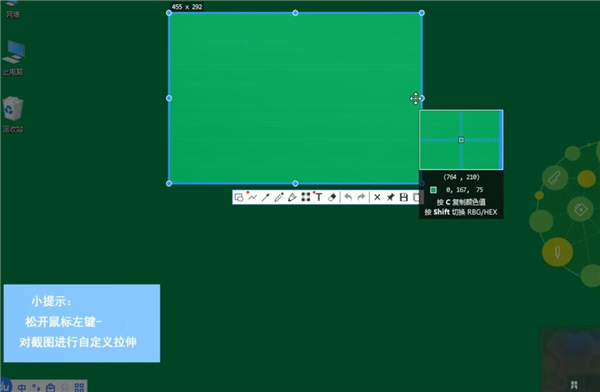Select the arrow tool in the toolbar
Screen dimensions: 600x392
click(266, 198)
